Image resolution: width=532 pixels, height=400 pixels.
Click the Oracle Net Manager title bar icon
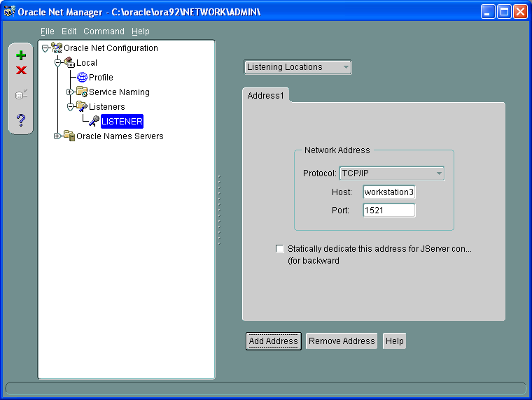[9, 11]
